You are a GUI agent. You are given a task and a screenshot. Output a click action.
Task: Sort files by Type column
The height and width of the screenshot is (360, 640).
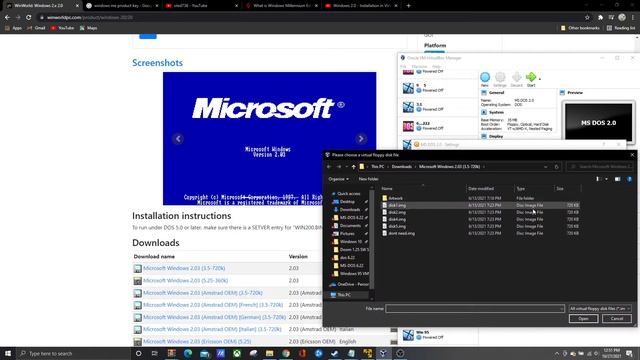coord(534,189)
